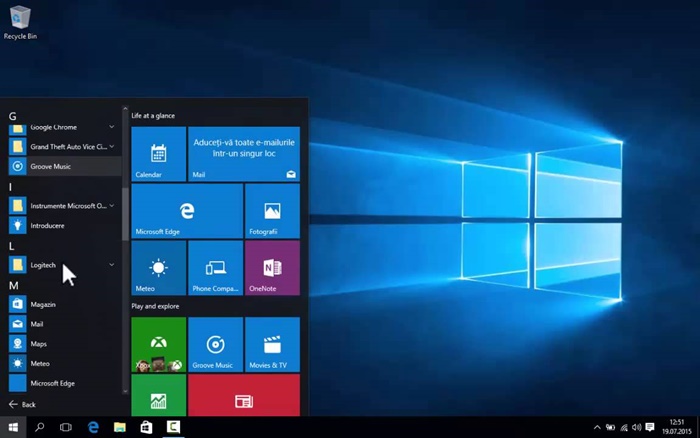Expand the Logitech folder chevron
This screenshot has height=438, width=700.
point(112,265)
